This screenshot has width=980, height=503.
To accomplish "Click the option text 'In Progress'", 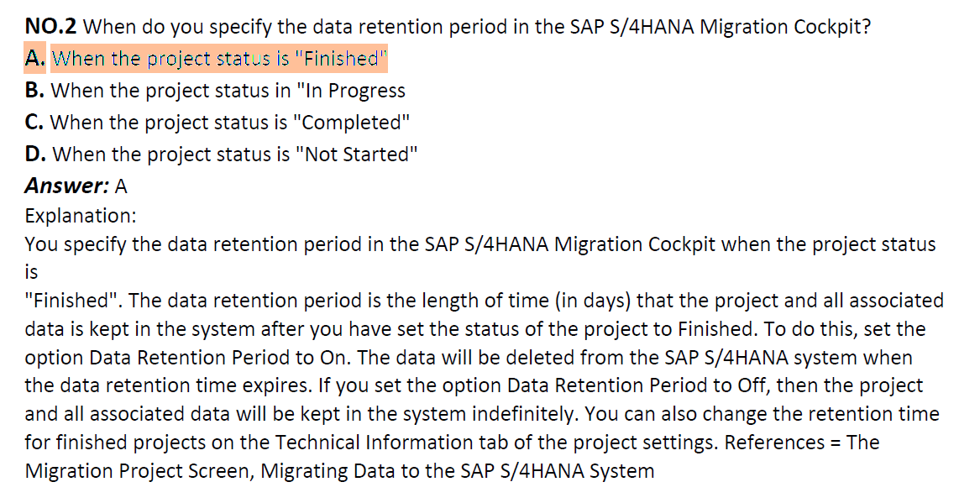I will (x=354, y=92).
